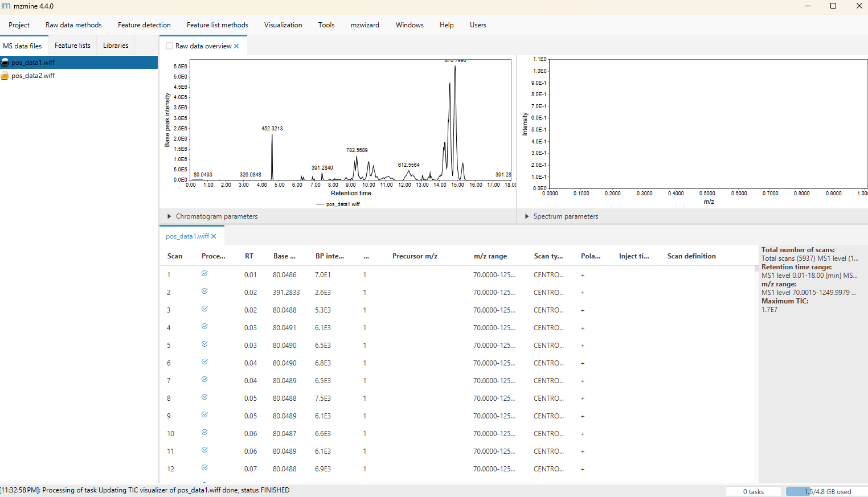Screen dimensions: 868x497
Task: Click processed check icon for scan 4
Action: (x=204, y=327)
